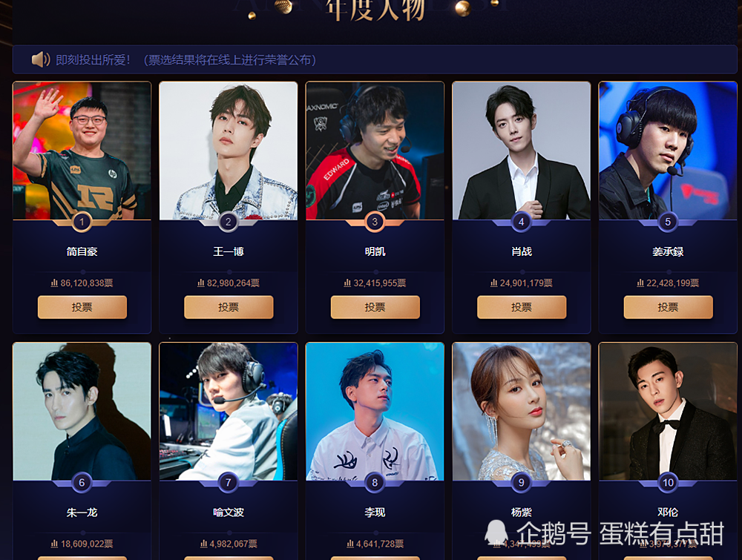Open 朱一龙's portrait photo
742x560 pixels.
82,412
